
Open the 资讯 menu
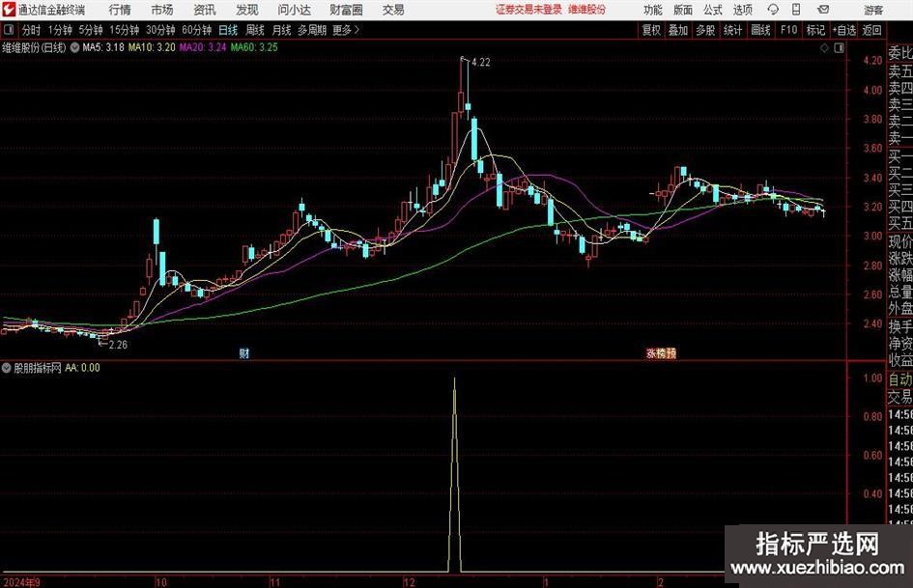pos(205,10)
